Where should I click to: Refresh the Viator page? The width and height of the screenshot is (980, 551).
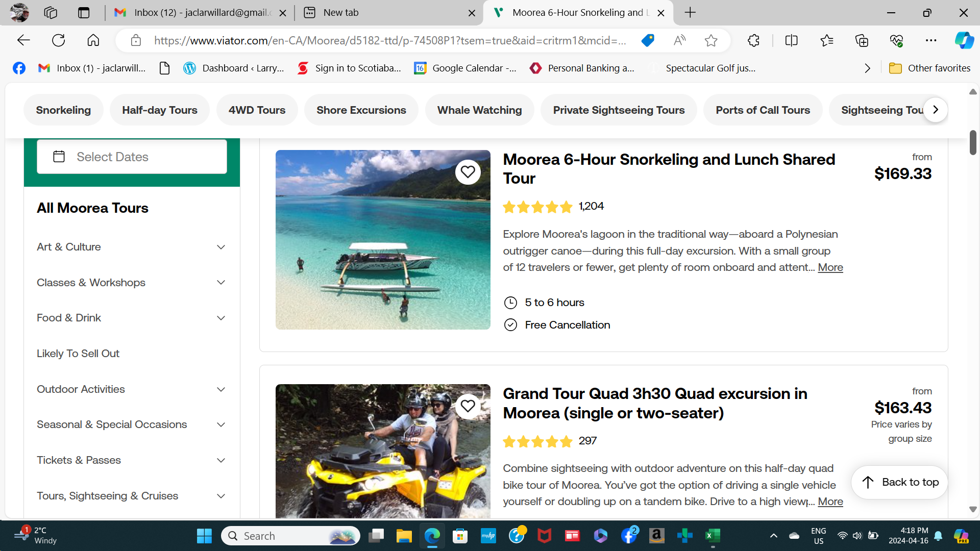pyautogui.click(x=59, y=40)
